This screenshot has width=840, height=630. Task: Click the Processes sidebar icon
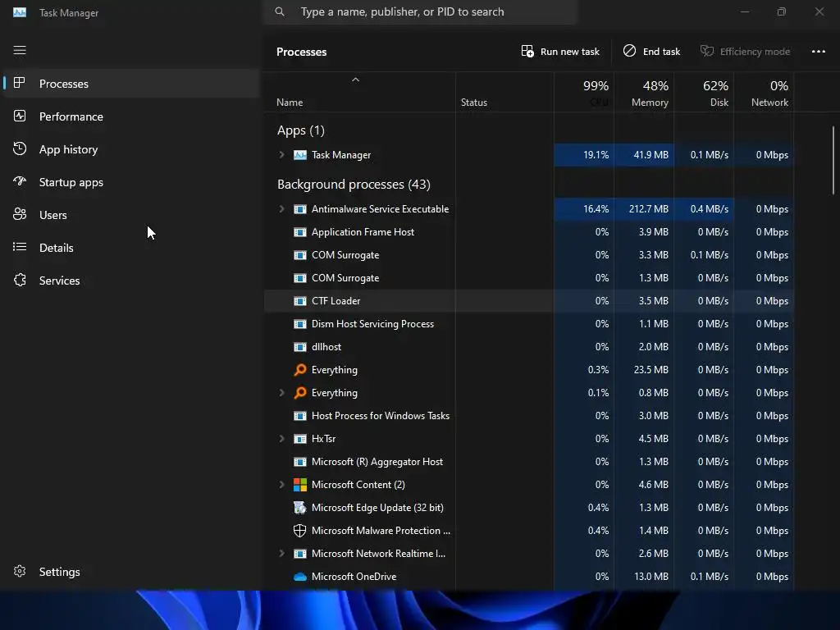[20, 83]
